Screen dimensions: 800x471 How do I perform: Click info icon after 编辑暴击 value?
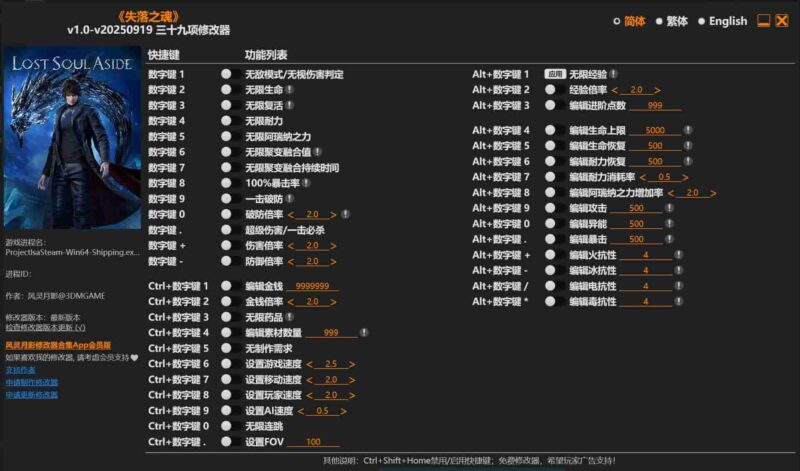coord(669,239)
